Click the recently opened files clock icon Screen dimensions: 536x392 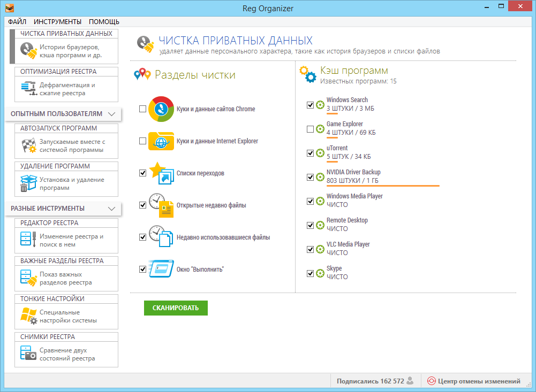pos(161,205)
